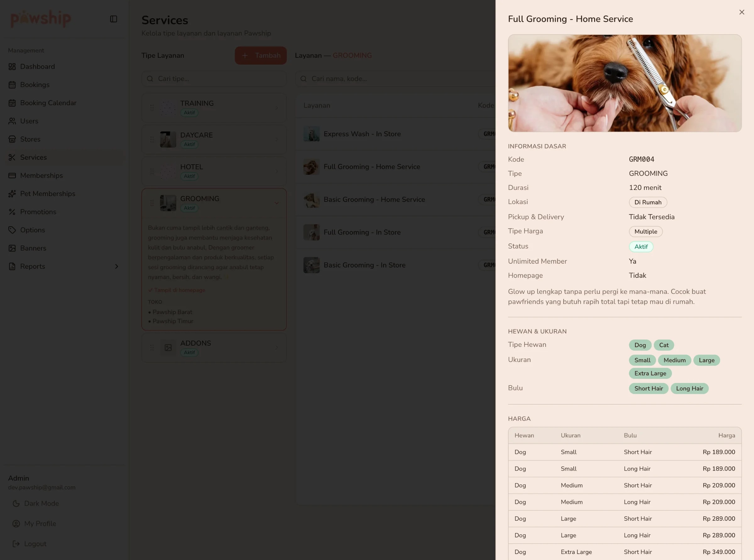This screenshot has height=560, width=754.
Task: Click the DAYCARE drag handle icon
Action: pos(152,139)
